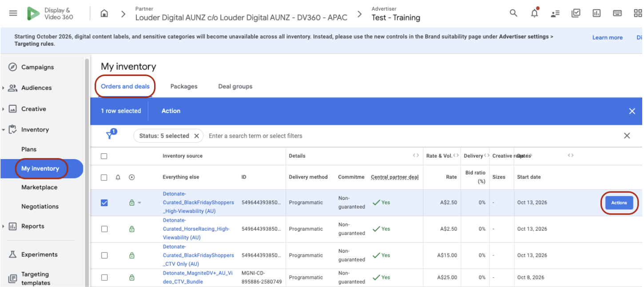Open the keyboard shortcuts icon
This screenshot has height=287, width=644.
[x=617, y=13]
